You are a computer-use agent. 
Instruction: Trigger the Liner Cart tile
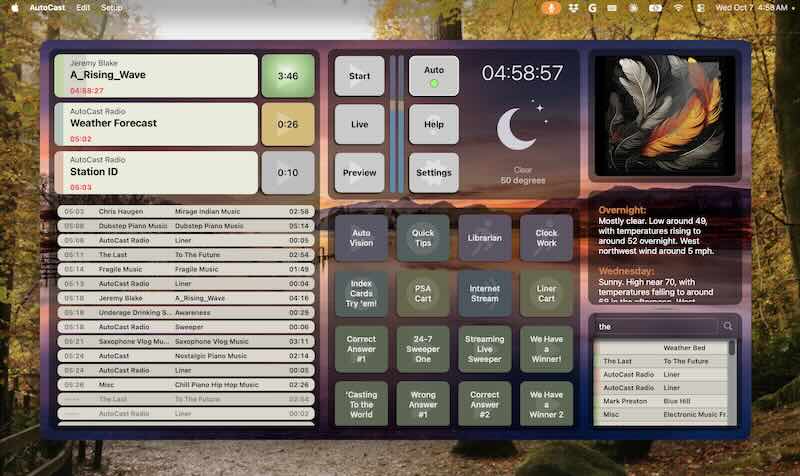point(546,294)
